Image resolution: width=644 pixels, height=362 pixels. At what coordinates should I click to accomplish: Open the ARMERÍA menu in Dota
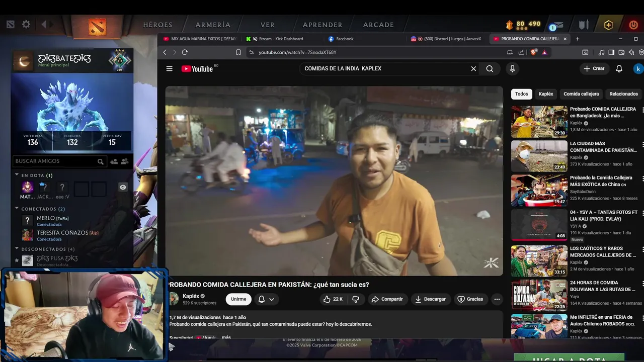click(213, 25)
